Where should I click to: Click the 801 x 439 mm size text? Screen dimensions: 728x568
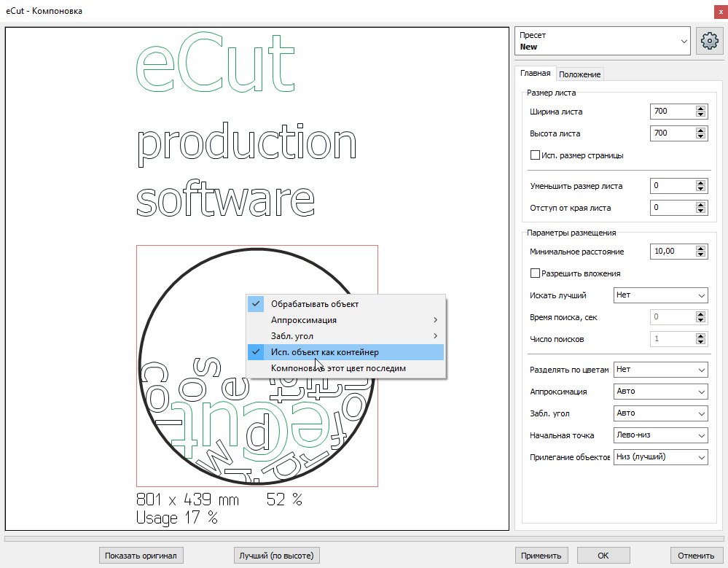tap(187, 499)
